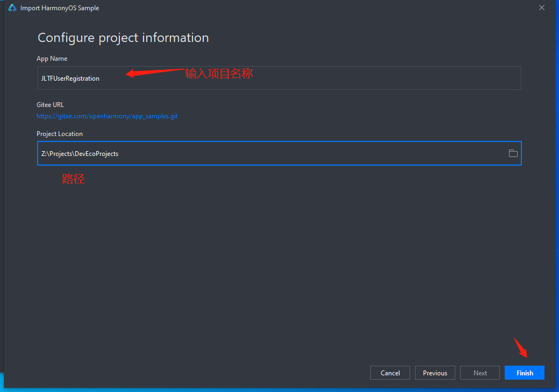Click into the Z:\Projects\DevEcoProjects path field
The width and height of the screenshot is (559, 392).
click(269, 153)
